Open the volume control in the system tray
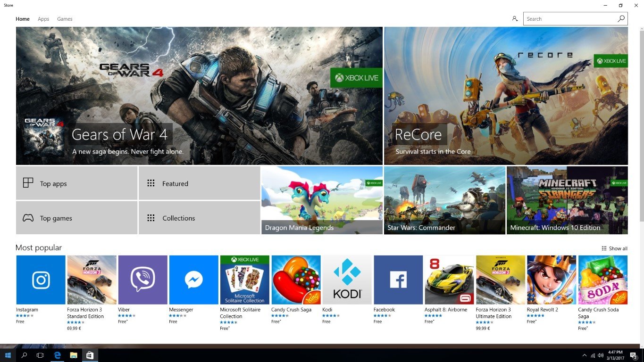This screenshot has height=362, width=644. tap(601, 355)
